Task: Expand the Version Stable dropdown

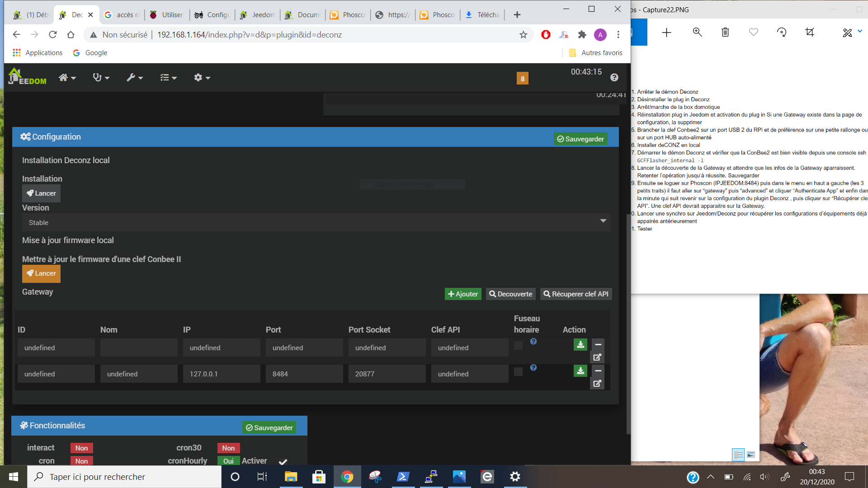Action: (316, 222)
